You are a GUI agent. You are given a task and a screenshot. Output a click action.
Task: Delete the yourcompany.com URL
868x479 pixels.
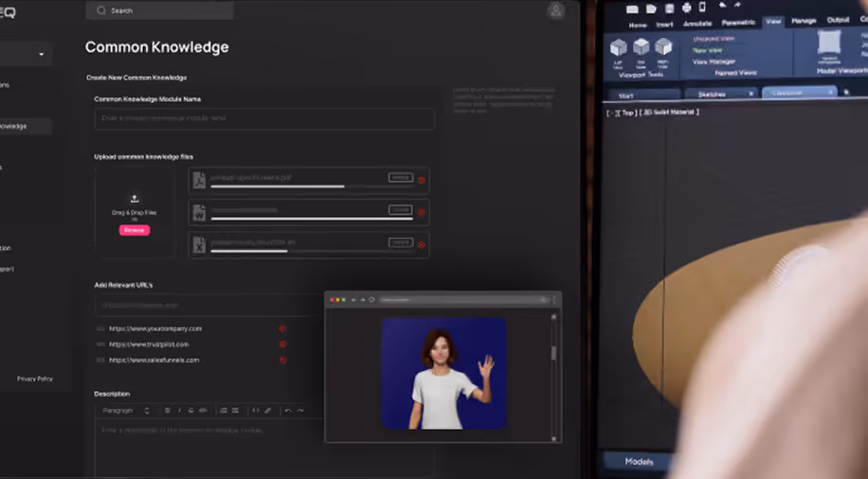[x=282, y=328]
